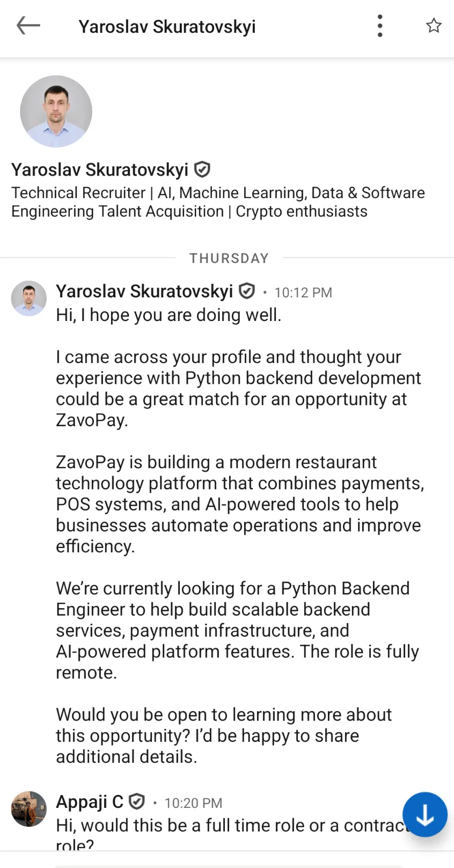Tap the Technical Recruiter headline text
Screen dimensions: 454x868
point(218,202)
